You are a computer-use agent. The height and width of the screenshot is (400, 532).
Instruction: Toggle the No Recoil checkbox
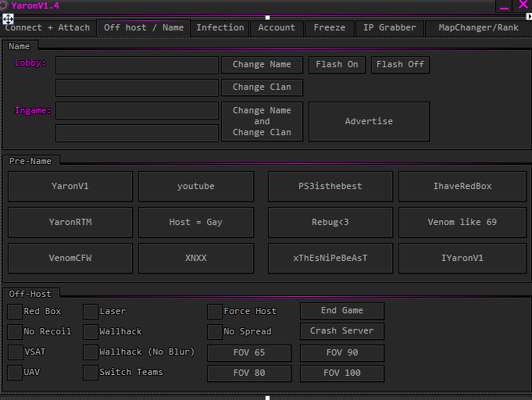(x=15, y=332)
